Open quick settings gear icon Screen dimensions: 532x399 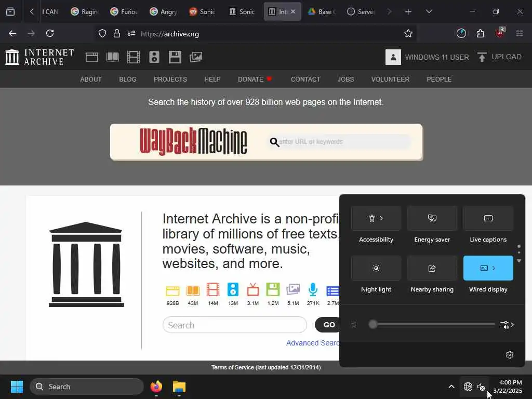pos(510,355)
